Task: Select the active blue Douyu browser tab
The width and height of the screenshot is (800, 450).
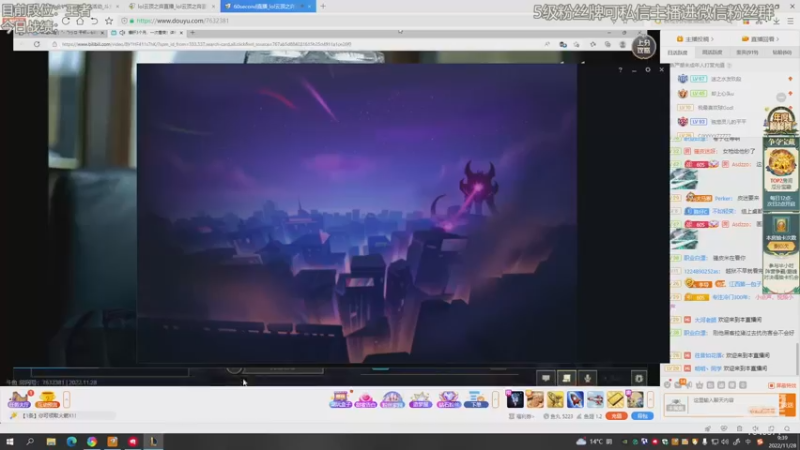Action: pos(268,6)
